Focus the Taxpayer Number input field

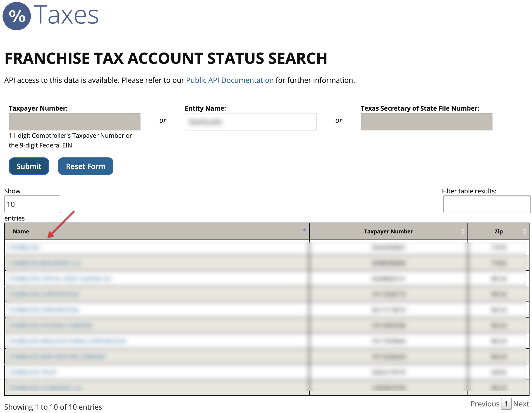[x=74, y=121]
